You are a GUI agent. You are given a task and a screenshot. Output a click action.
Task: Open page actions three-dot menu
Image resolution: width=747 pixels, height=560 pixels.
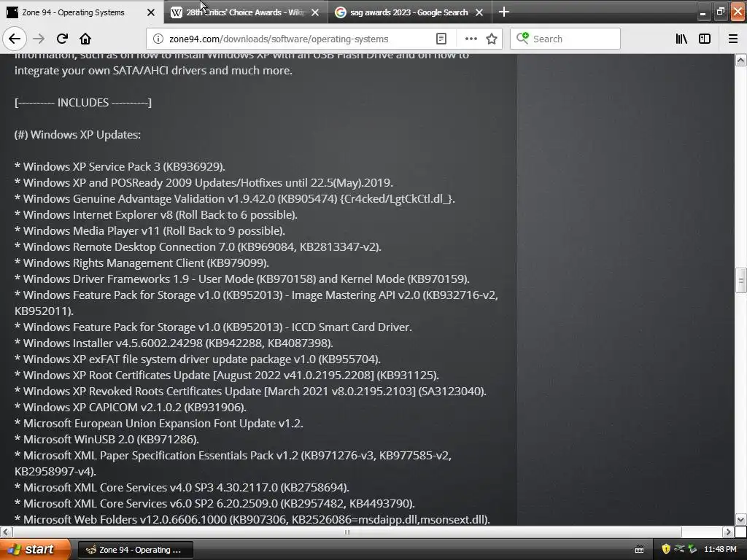coord(471,39)
